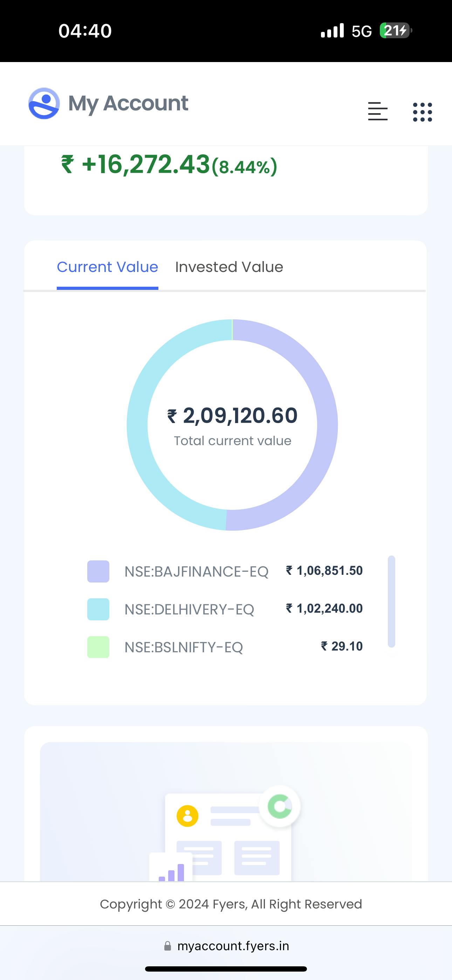Select the Current Value tab

point(107,267)
